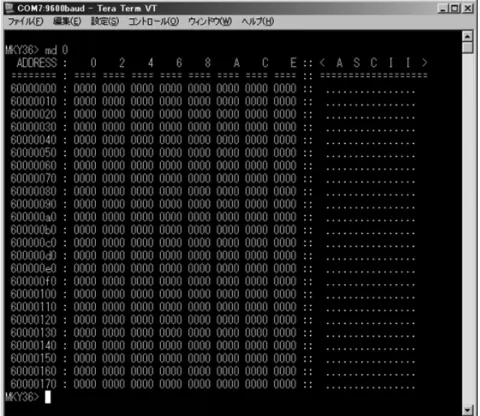
Task: Click the bottom MKY36> prompt
Action: point(22,397)
